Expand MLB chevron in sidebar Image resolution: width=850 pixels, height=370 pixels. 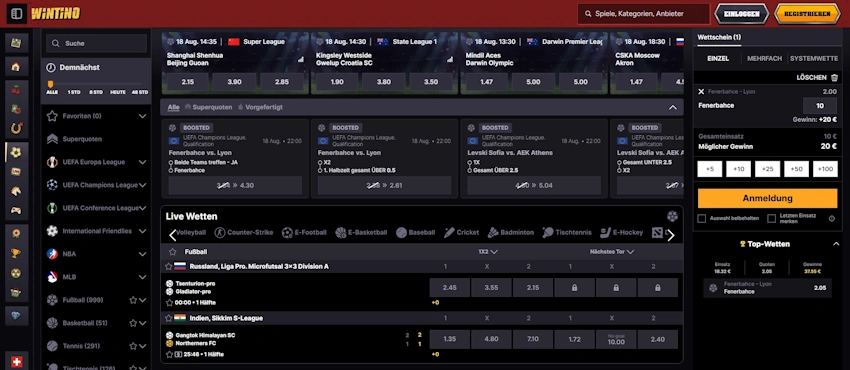pos(143,277)
